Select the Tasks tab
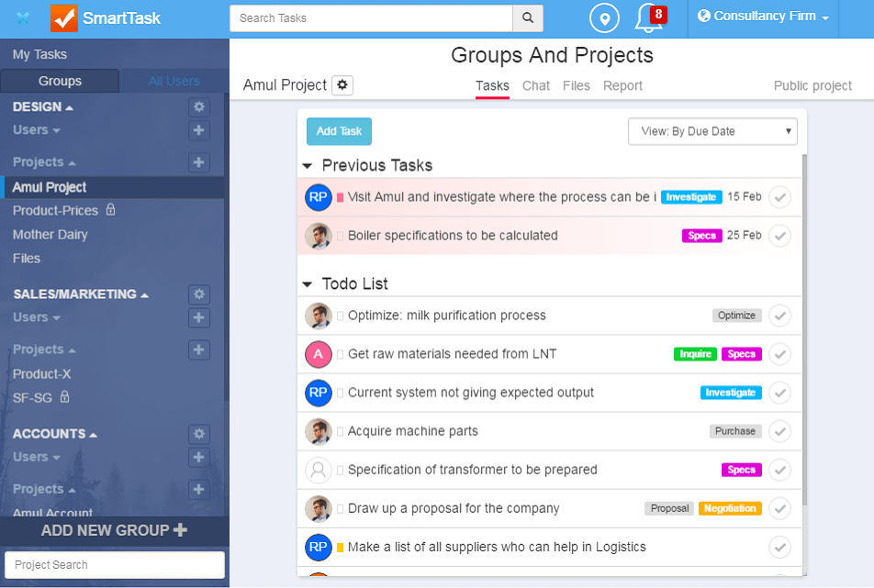The image size is (874, 588). tap(492, 85)
